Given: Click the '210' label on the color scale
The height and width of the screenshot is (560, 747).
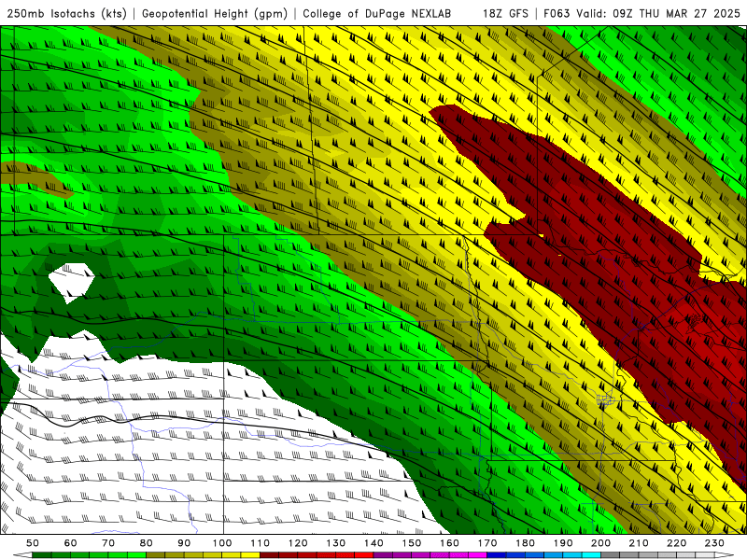Looking at the screenshot, I should click(x=639, y=543).
